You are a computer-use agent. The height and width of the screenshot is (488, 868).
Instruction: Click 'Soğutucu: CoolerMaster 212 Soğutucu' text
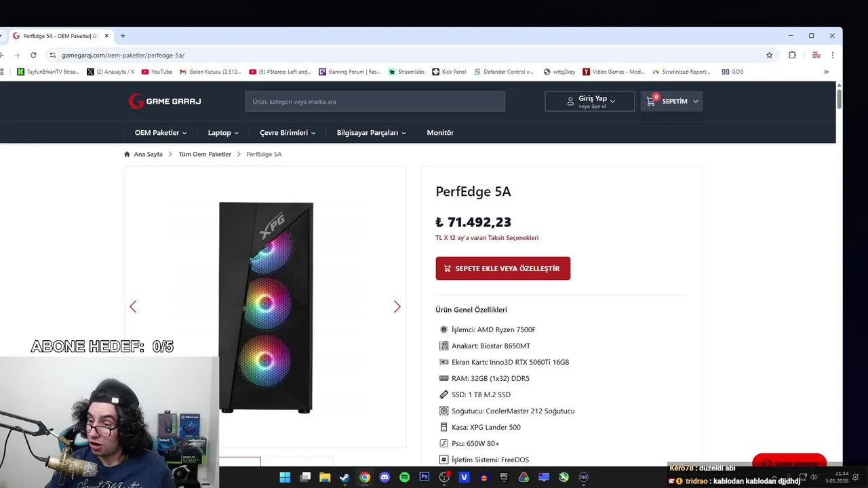[x=513, y=411]
